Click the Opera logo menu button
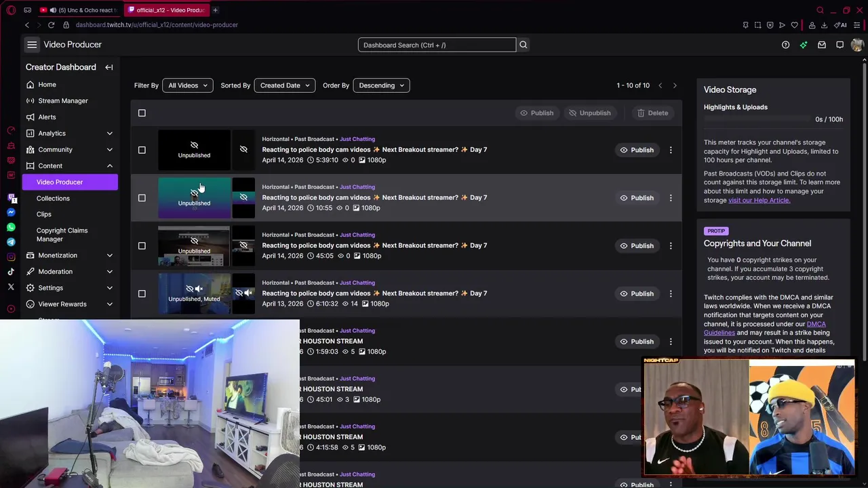 coord(11,10)
